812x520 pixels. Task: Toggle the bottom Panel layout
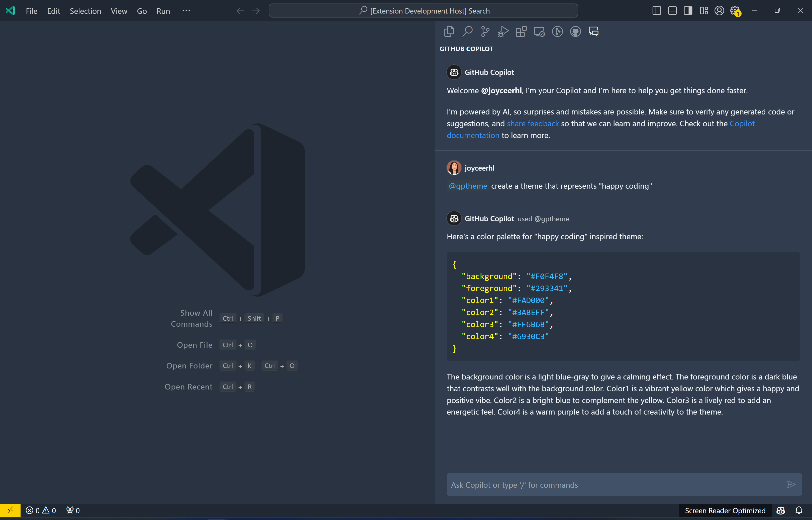coord(672,11)
